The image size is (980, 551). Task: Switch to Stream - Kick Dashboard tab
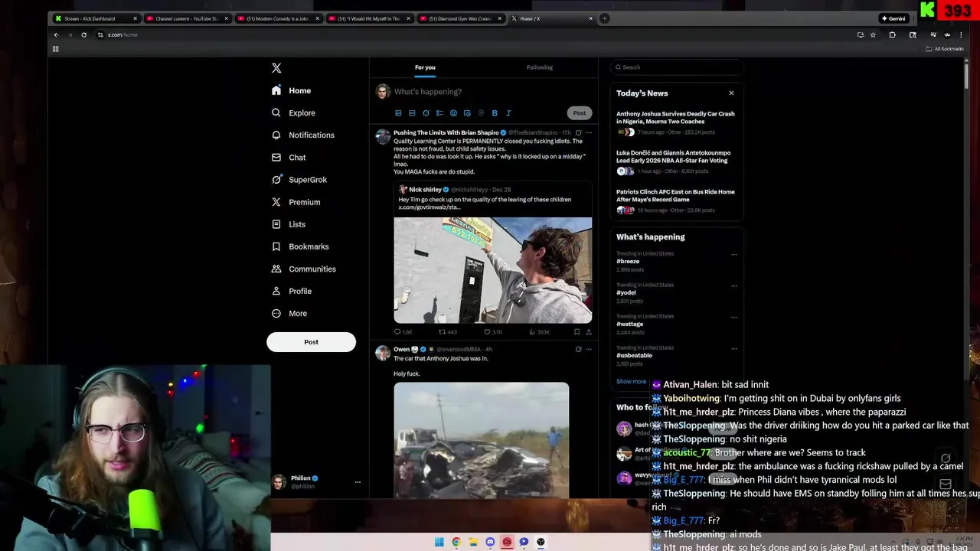tap(96, 18)
